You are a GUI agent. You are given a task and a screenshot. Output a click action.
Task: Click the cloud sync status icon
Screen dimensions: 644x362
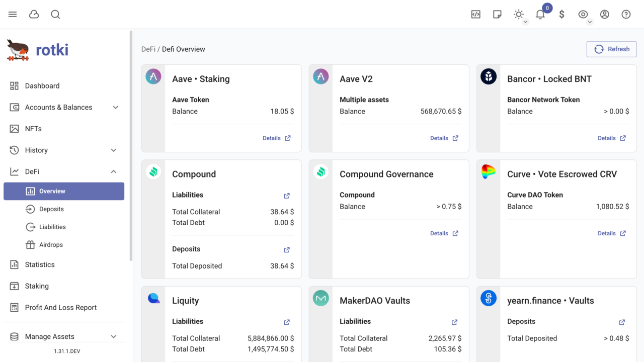[34, 15]
